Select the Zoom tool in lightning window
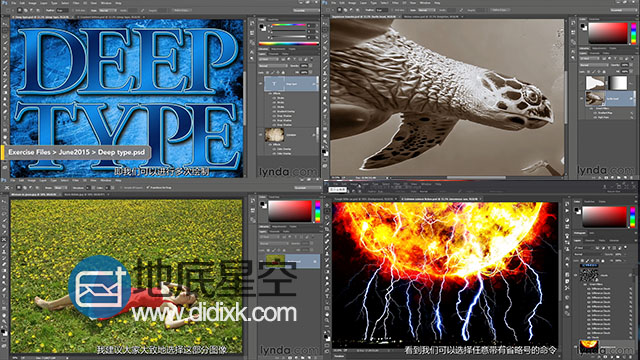The width and height of the screenshot is (640, 360). pos(327,321)
